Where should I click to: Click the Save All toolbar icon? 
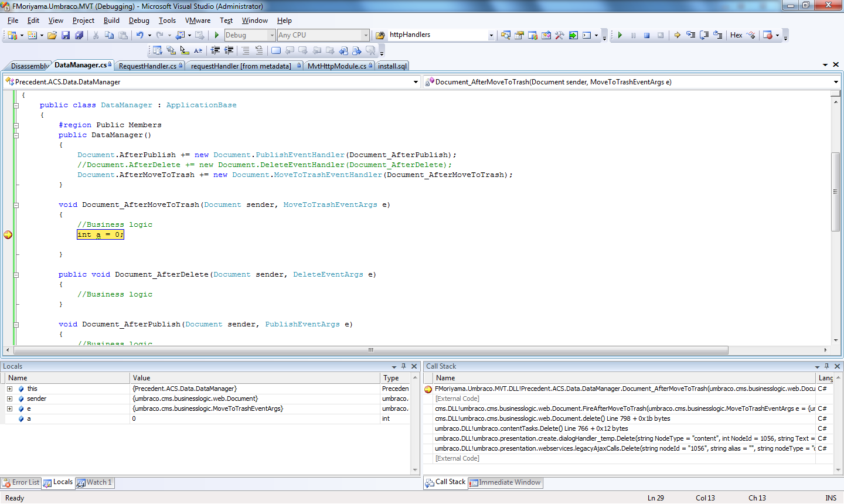pos(79,35)
